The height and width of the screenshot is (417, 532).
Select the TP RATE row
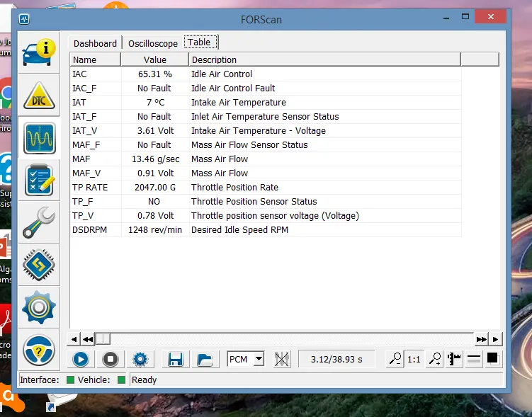click(266, 188)
